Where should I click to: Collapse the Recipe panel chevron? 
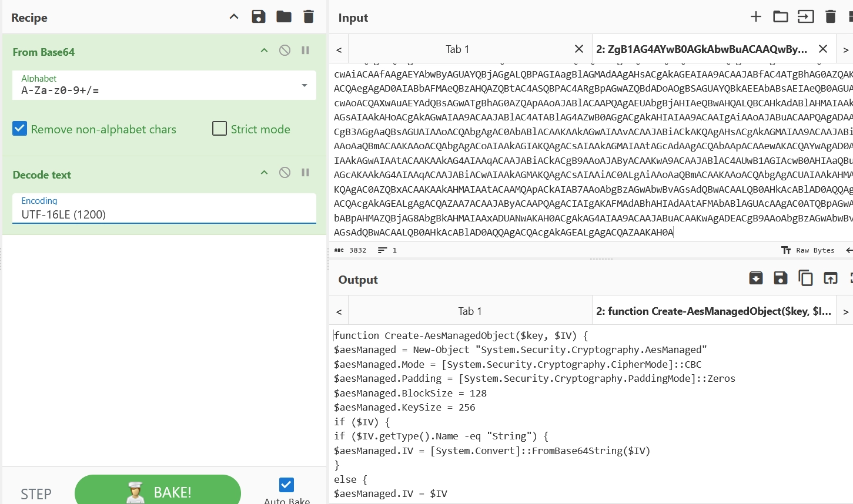click(x=234, y=17)
